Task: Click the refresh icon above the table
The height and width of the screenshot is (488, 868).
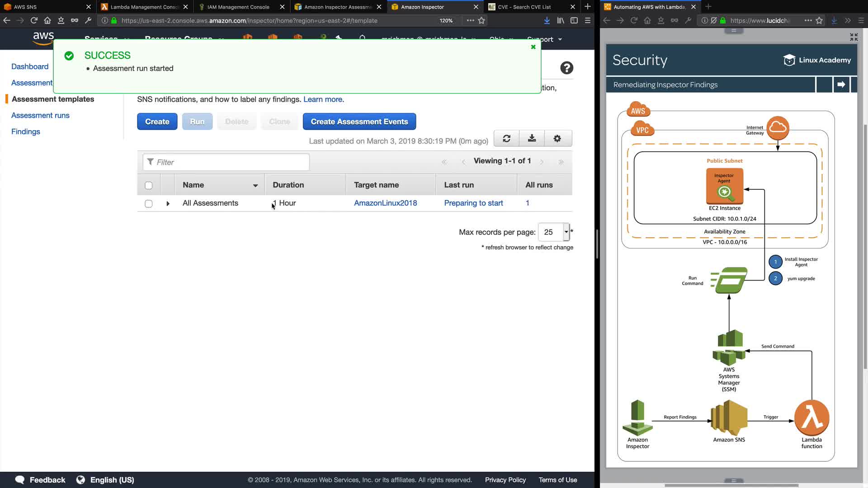Action: point(506,139)
